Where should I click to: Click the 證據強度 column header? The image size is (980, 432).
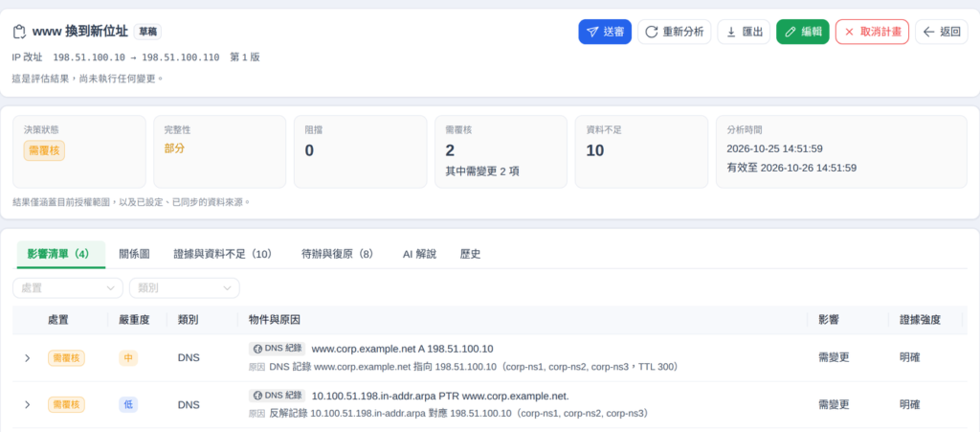click(920, 320)
